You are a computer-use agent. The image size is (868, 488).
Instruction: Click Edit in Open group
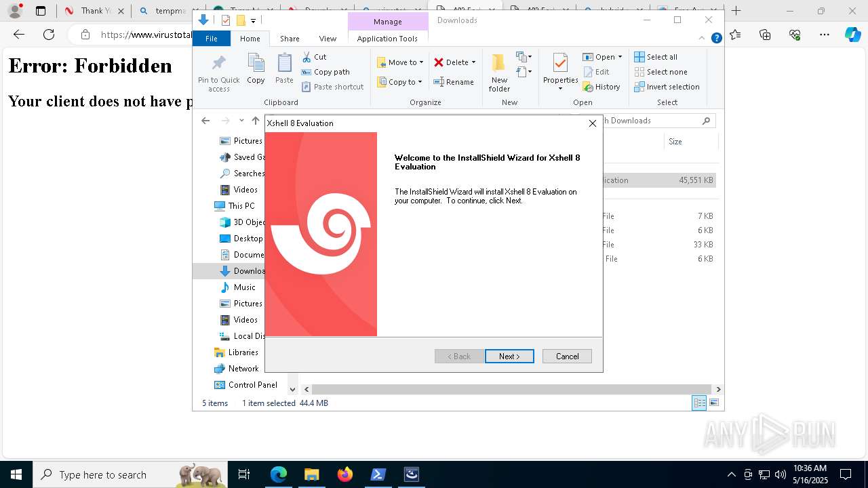[596, 72]
